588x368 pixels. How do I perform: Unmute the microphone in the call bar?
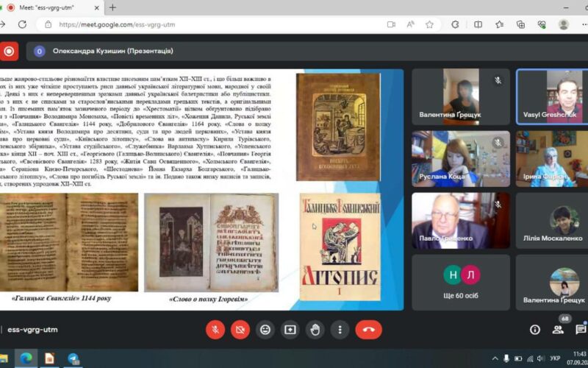click(x=215, y=330)
